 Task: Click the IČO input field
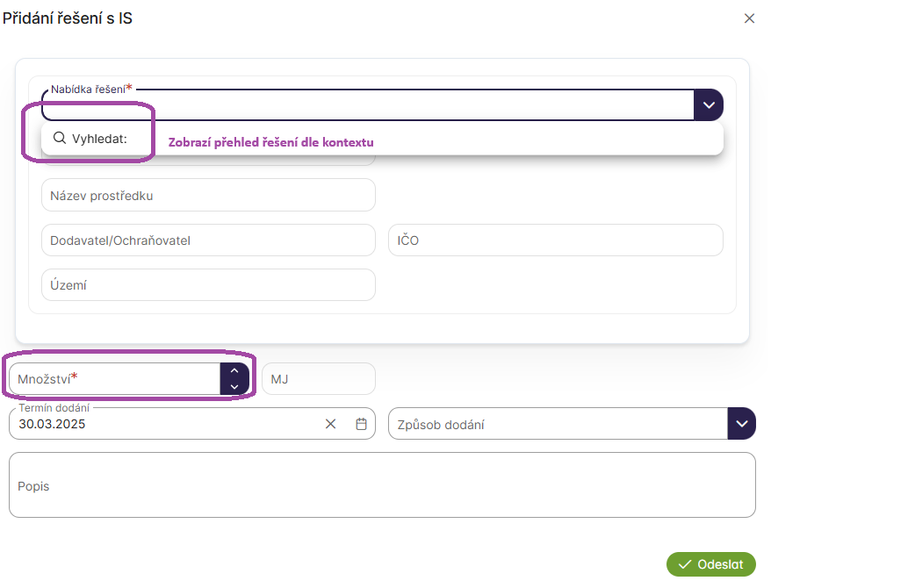coord(555,240)
